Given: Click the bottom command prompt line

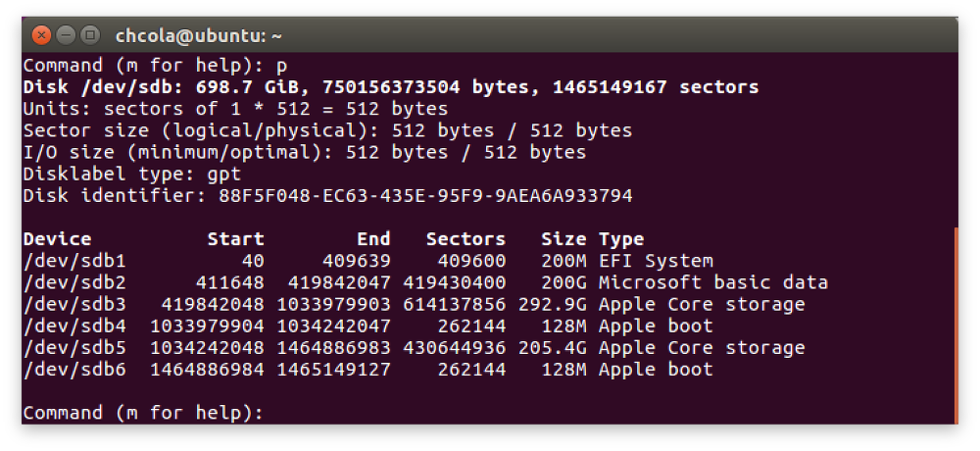Looking at the screenshot, I should pyautogui.click(x=143, y=413).
